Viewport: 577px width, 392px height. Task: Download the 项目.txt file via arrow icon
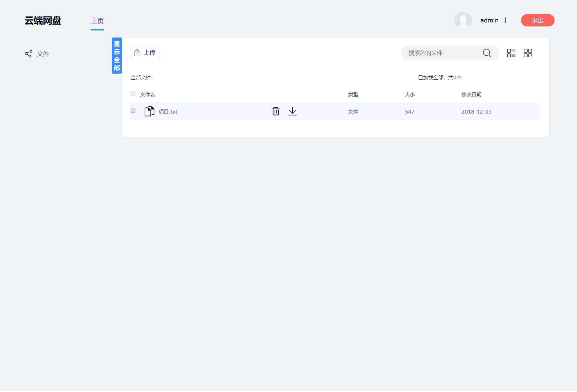292,111
